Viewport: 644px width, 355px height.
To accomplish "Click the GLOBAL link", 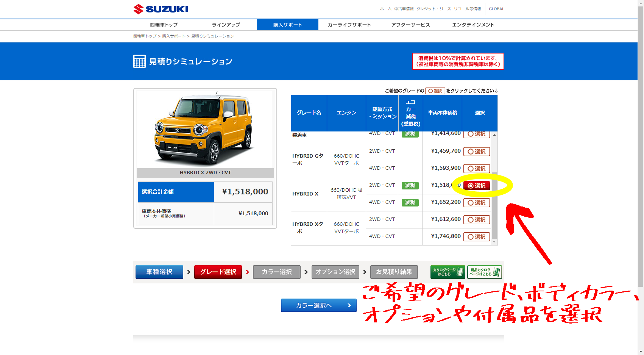I will [496, 9].
